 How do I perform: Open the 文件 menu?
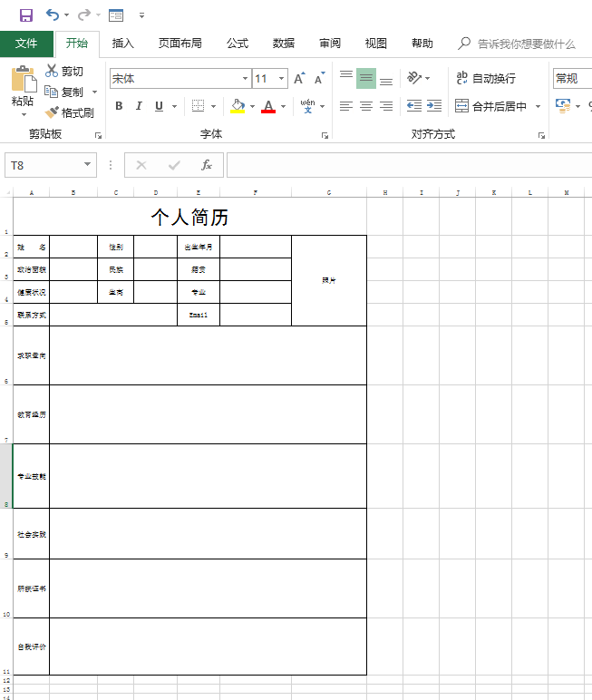tap(26, 44)
